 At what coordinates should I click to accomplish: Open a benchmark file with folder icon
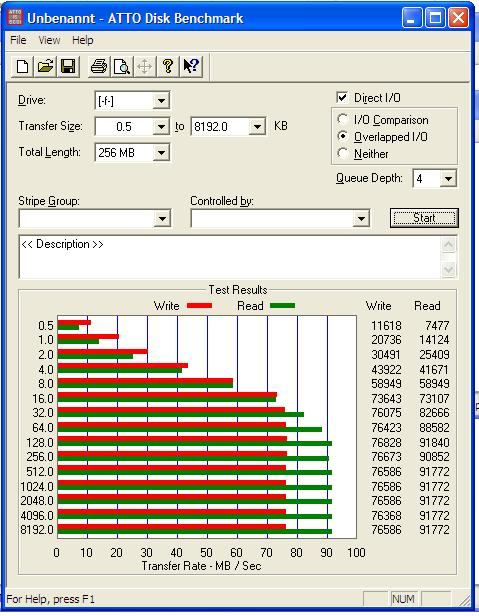45,66
